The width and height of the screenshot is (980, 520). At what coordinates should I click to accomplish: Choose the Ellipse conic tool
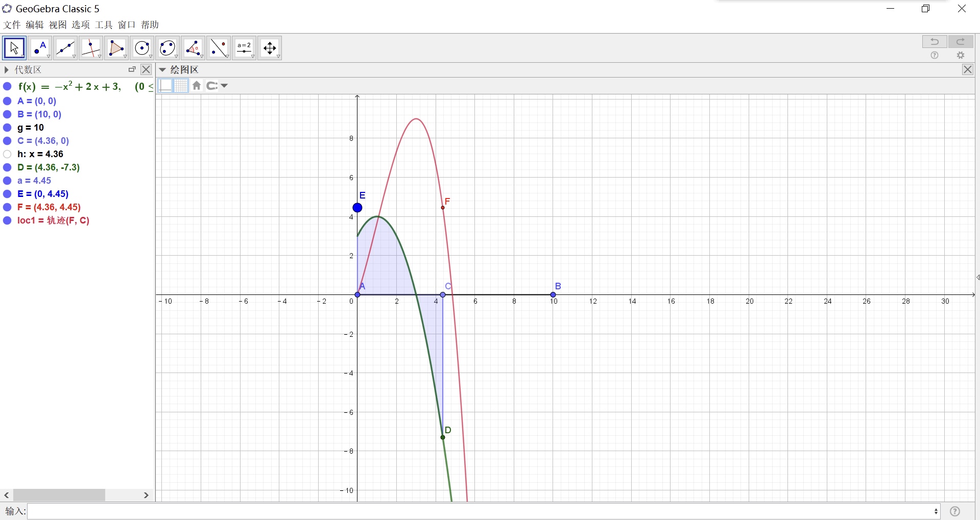click(168, 48)
